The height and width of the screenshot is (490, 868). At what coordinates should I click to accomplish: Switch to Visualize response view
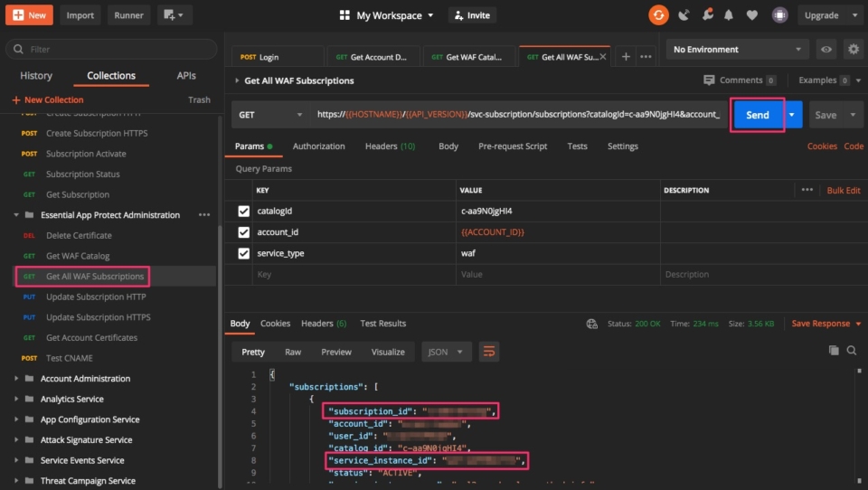click(x=388, y=352)
